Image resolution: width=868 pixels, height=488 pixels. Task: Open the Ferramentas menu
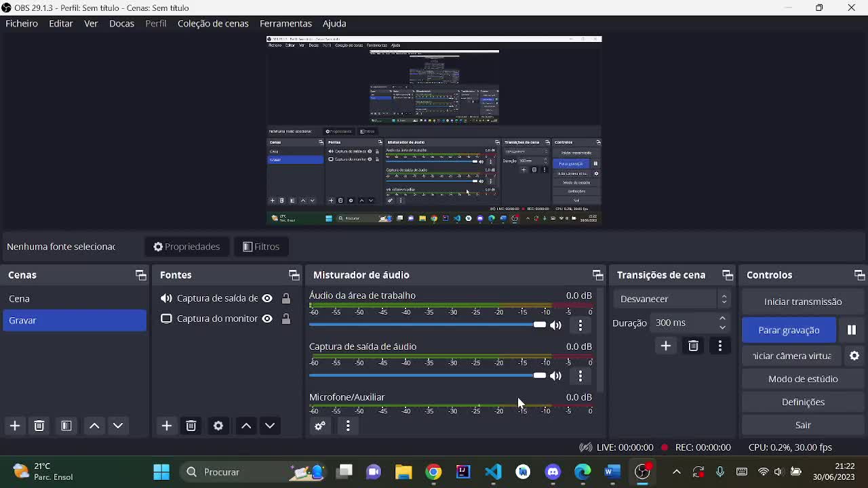click(x=285, y=23)
